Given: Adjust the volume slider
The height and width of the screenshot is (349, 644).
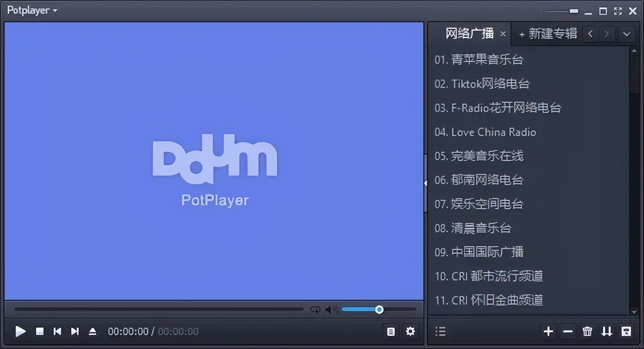Looking at the screenshot, I should click(379, 310).
